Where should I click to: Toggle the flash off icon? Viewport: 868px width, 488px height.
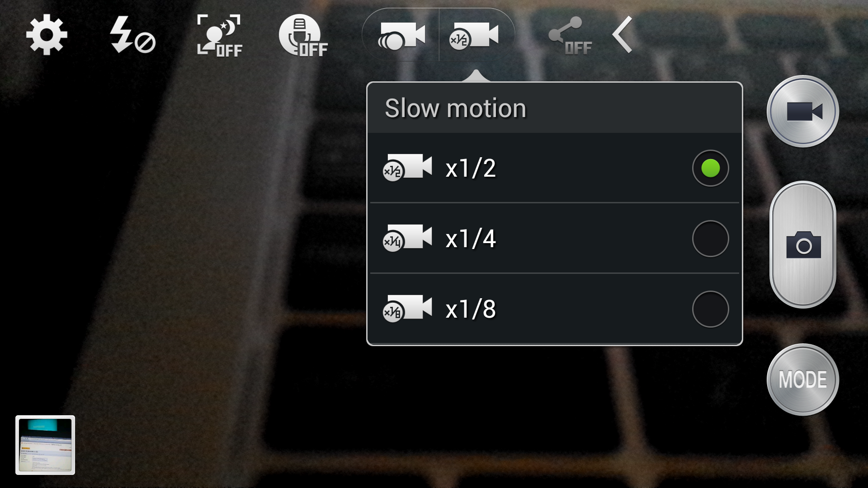point(132,35)
